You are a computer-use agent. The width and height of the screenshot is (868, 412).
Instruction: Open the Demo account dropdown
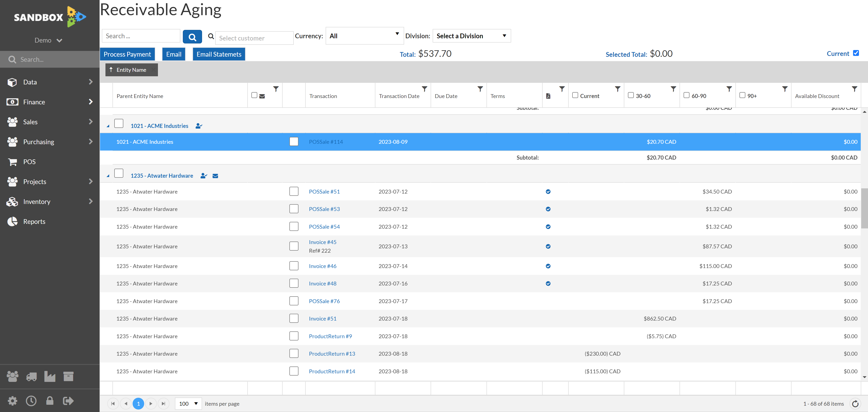(48, 41)
